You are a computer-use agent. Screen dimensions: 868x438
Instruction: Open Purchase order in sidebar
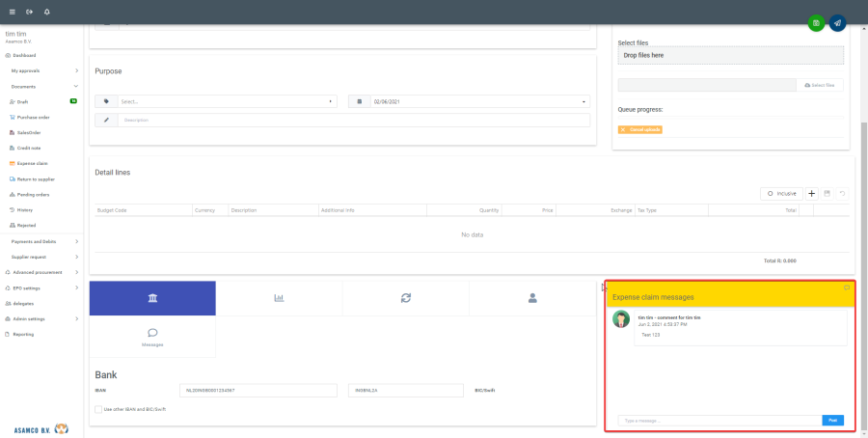(x=33, y=117)
